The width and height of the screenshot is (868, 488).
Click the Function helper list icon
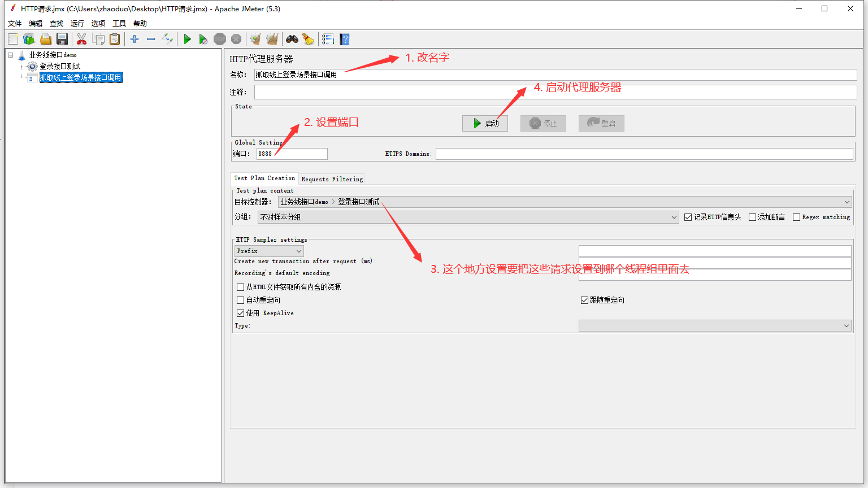(x=328, y=39)
